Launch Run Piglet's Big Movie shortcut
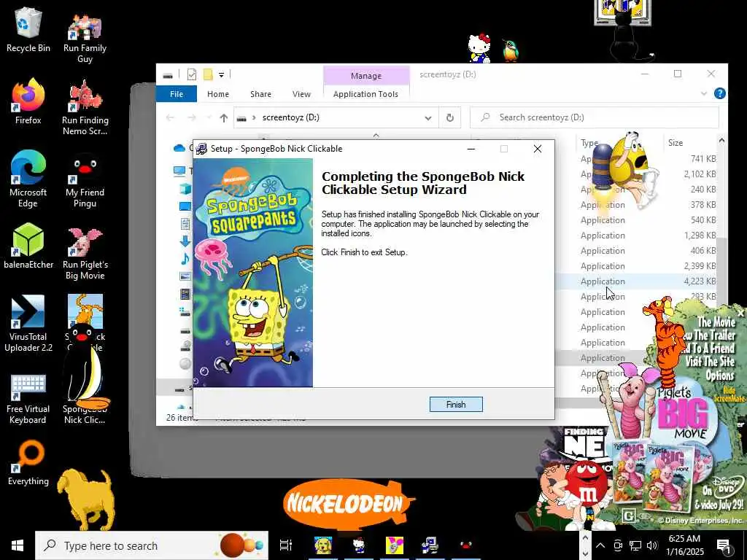 85,252
